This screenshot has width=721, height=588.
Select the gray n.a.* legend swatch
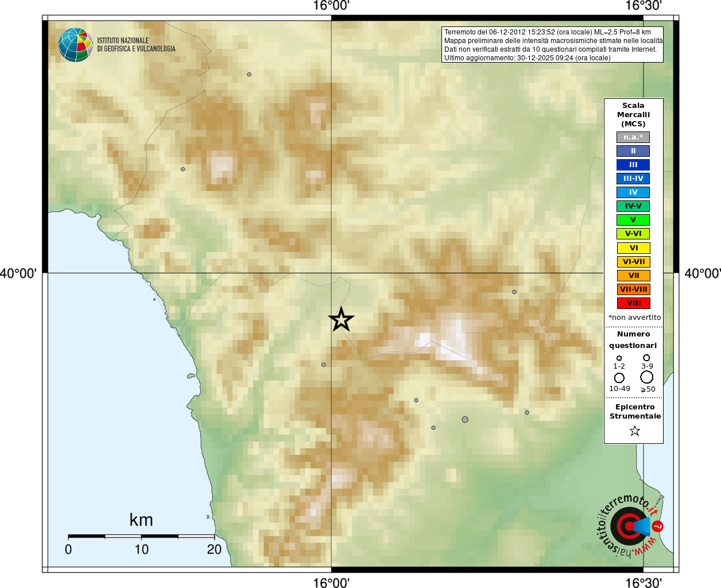click(x=633, y=137)
